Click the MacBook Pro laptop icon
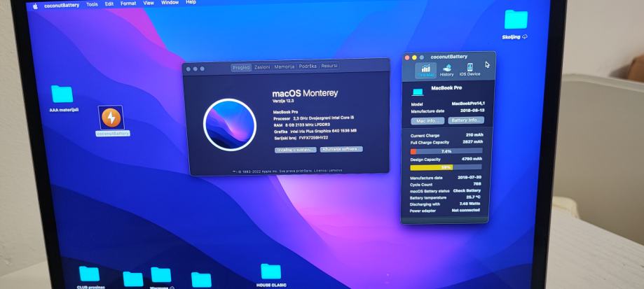This screenshot has width=644, height=289. (418, 92)
